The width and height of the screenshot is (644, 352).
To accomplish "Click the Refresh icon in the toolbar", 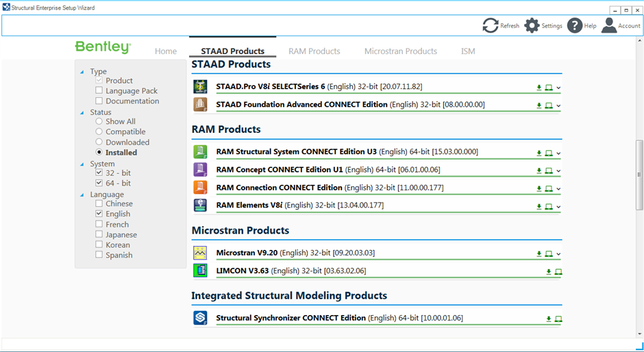I will tap(491, 25).
